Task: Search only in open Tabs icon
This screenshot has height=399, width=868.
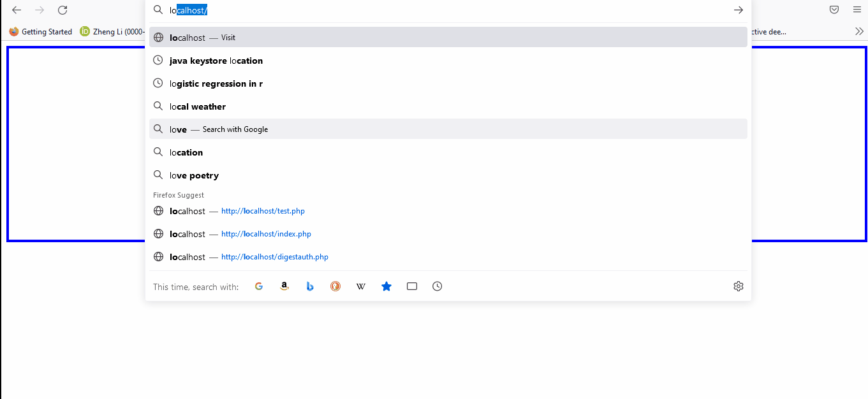Action: [x=412, y=287]
